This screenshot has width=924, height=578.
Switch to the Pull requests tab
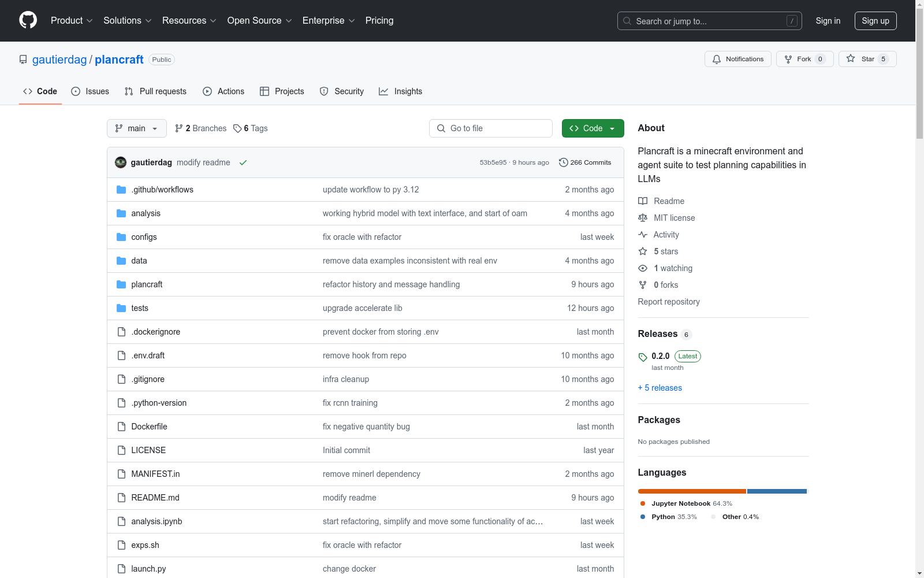click(x=155, y=91)
